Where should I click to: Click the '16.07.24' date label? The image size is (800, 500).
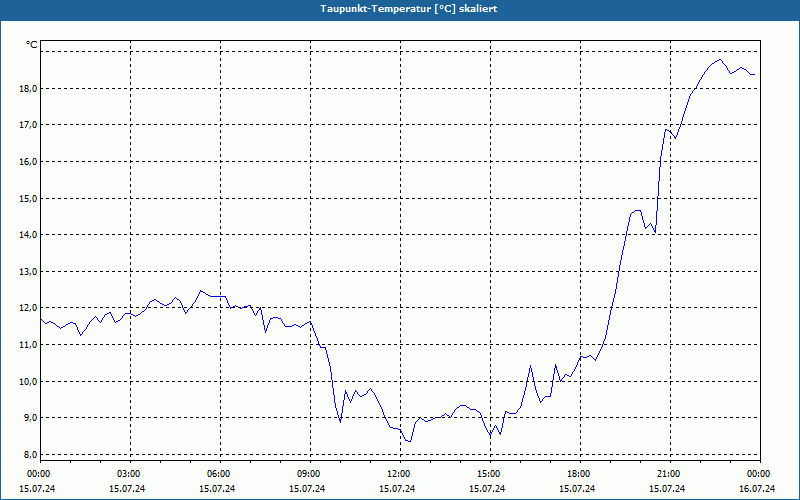pyautogui.click(x=758, y=489)
